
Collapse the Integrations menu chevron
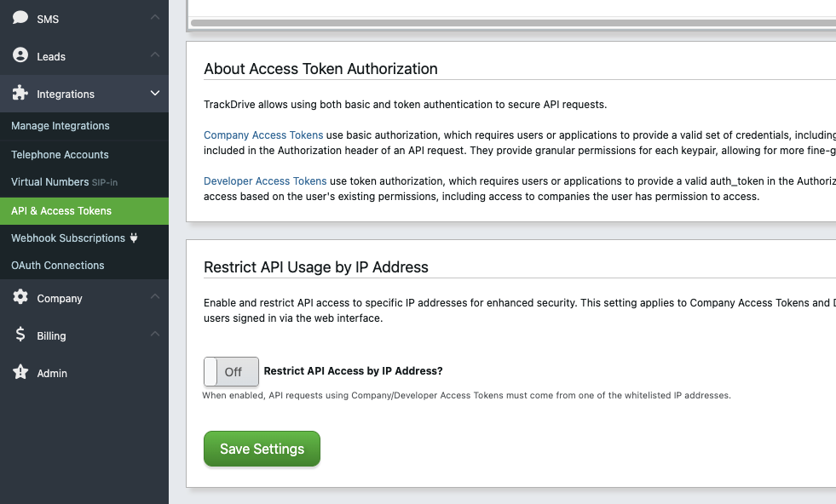154,94
